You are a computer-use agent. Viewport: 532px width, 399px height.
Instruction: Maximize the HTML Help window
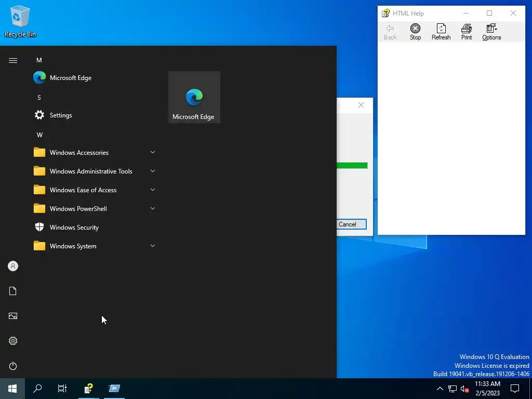(x=489, y=13)
